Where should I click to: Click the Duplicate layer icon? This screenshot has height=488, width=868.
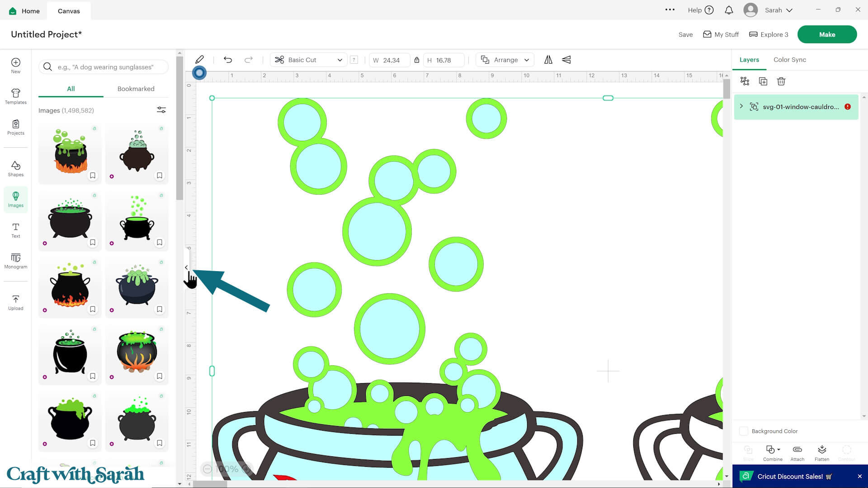(x=763, y=81)
